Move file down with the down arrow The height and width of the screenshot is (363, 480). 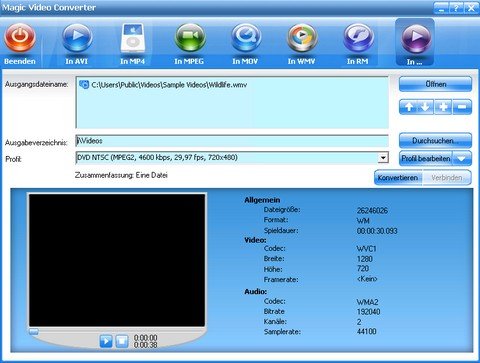pyautogui.click(x=425, y=107)
